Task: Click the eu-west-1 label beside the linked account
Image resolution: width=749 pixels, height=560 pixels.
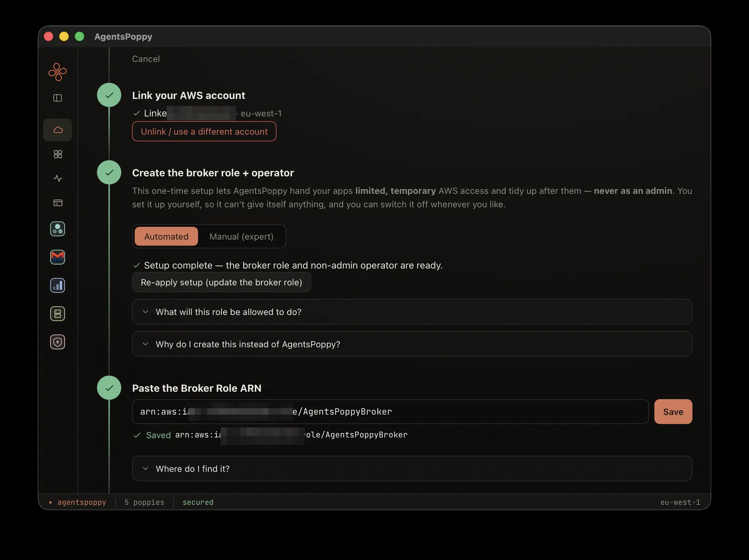Action: [x=261, y=114]
